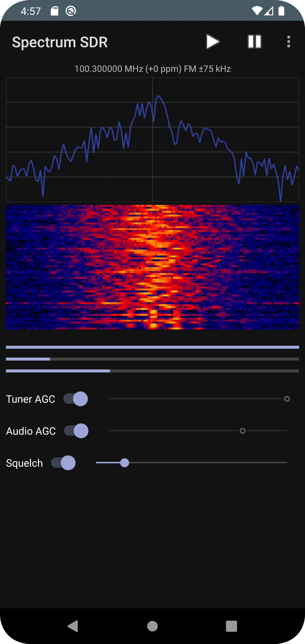Image resolution: width=305 pixels, height=644 pixels.
Task: Tap the blue spectrum plot graph
Action: pyautogui.click(x=152, y=140)
